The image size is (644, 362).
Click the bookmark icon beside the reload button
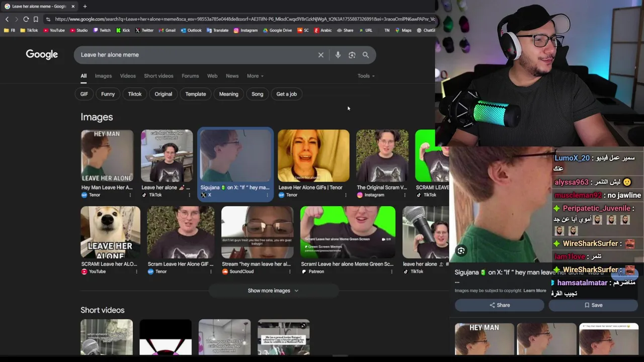tap(36, 19)
